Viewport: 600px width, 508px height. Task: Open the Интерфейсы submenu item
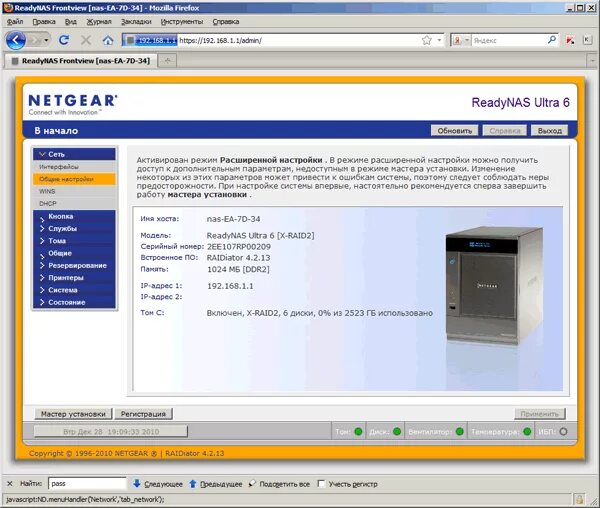pos(74,167)
